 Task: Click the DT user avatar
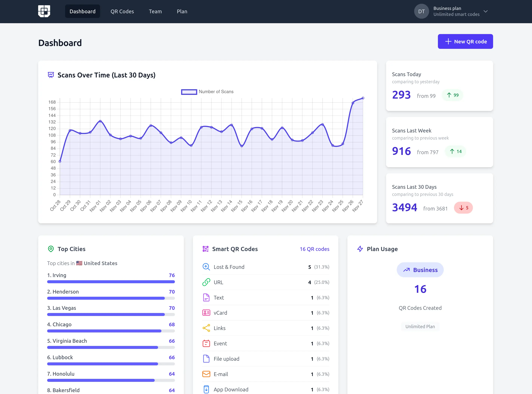pyautogui.click(x=421, y=11)
